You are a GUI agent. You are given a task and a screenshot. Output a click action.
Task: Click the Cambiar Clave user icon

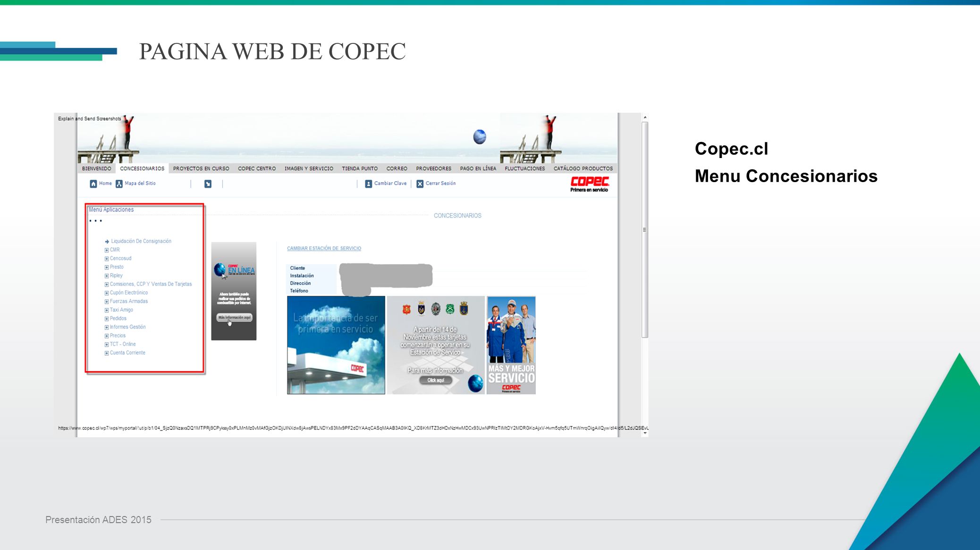pyautogui.click(x=369, y=183)
